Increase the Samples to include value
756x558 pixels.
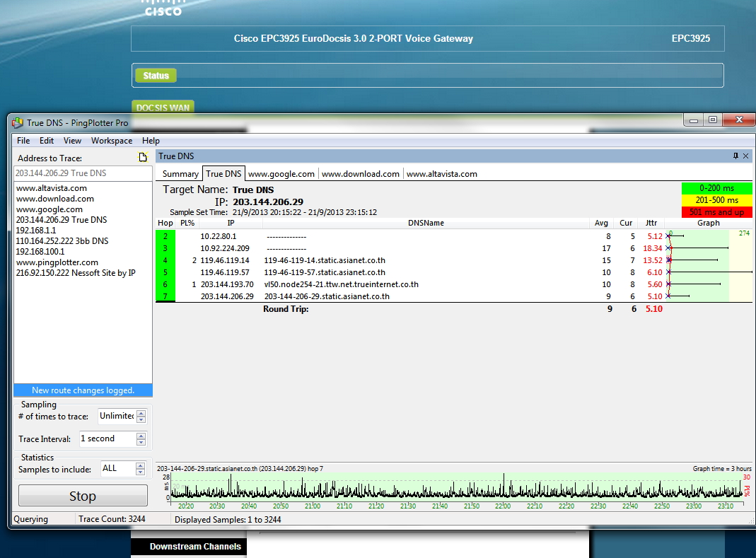(140, 465)
